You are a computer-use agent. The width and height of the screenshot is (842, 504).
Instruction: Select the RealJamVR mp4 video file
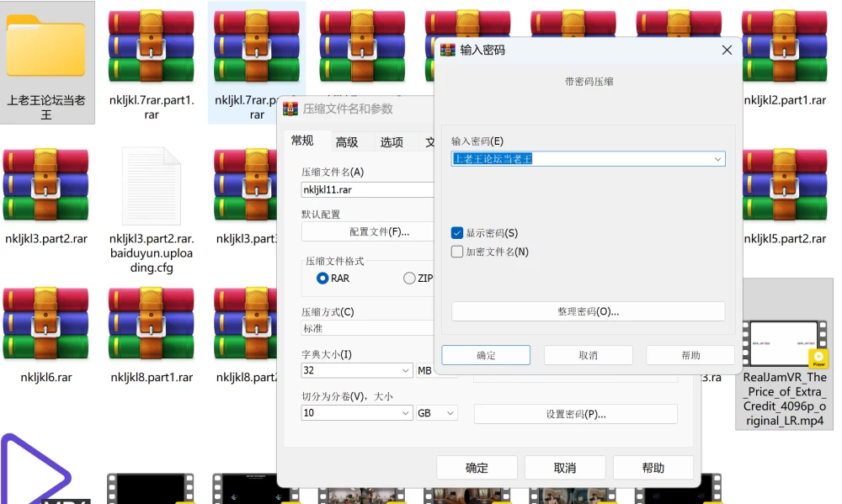(784, 354)
